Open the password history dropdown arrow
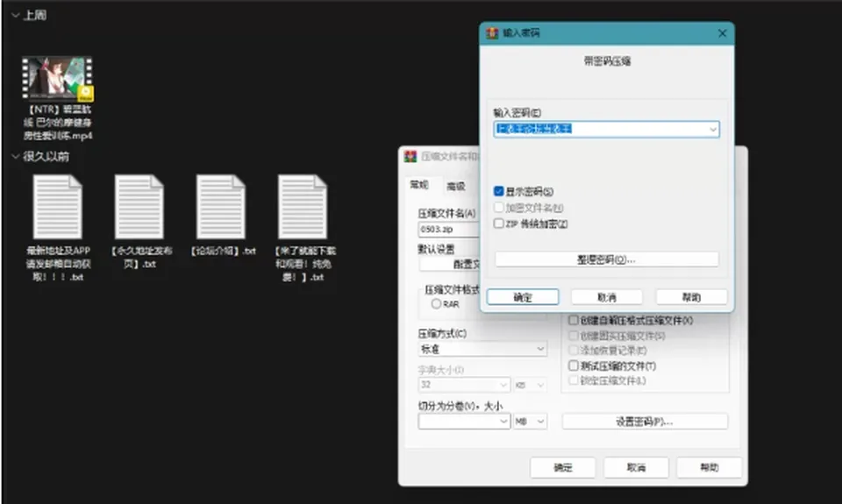This screenshot has width=842, height=504. (x=712, y=130)
